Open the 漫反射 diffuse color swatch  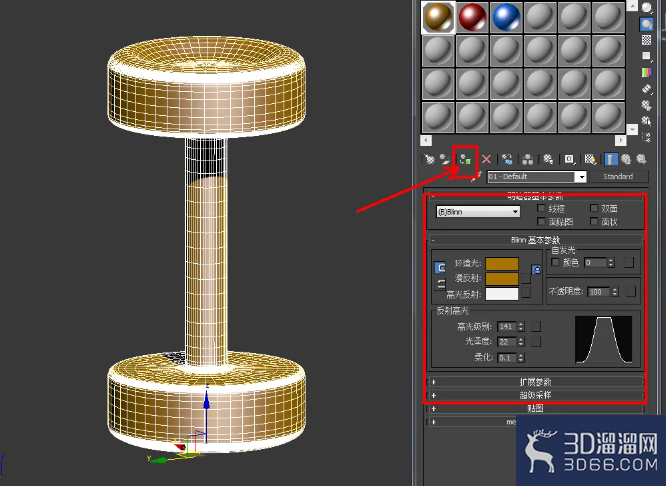502,279
